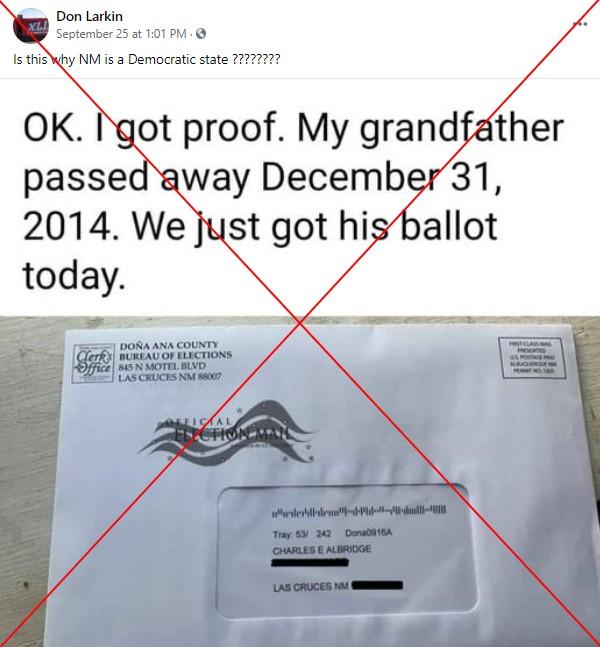This screenshot has width=600, height=647.
Task: Click the blacked-out street address bar
Action: (310, 562)
